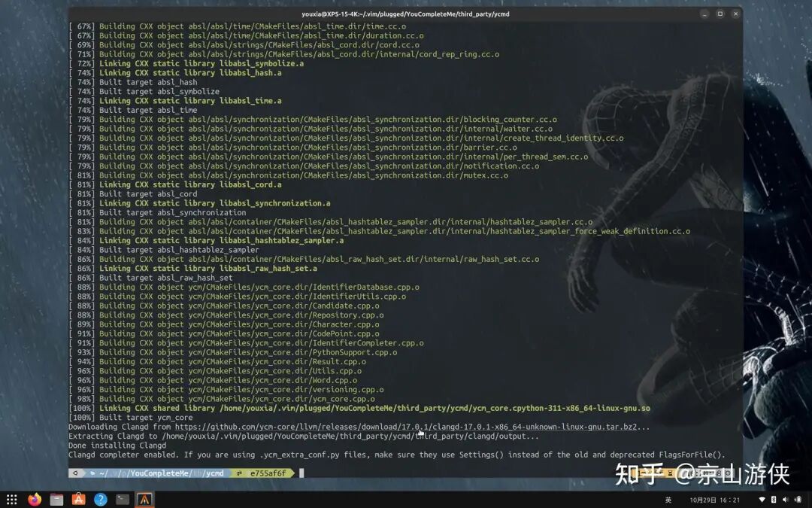Click the Utils.cpp.o build line
The height and width of the screenshot is (508, 812).
[215, 371]
